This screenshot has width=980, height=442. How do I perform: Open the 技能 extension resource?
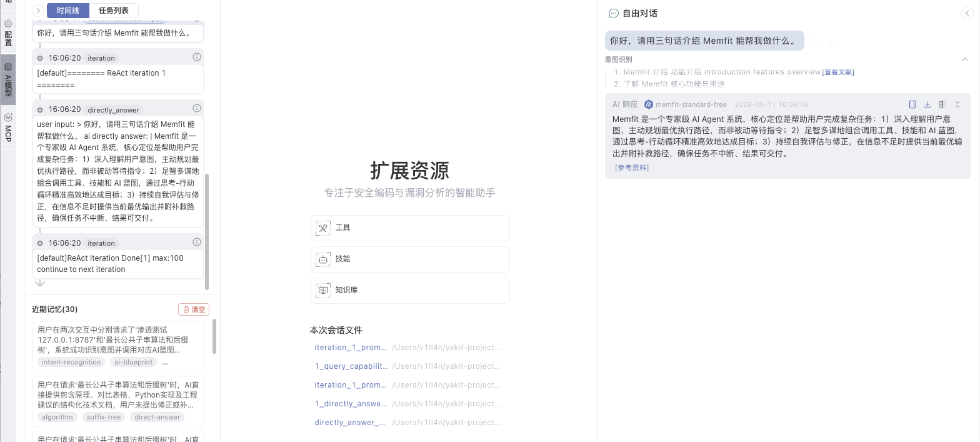click(410, 259)
